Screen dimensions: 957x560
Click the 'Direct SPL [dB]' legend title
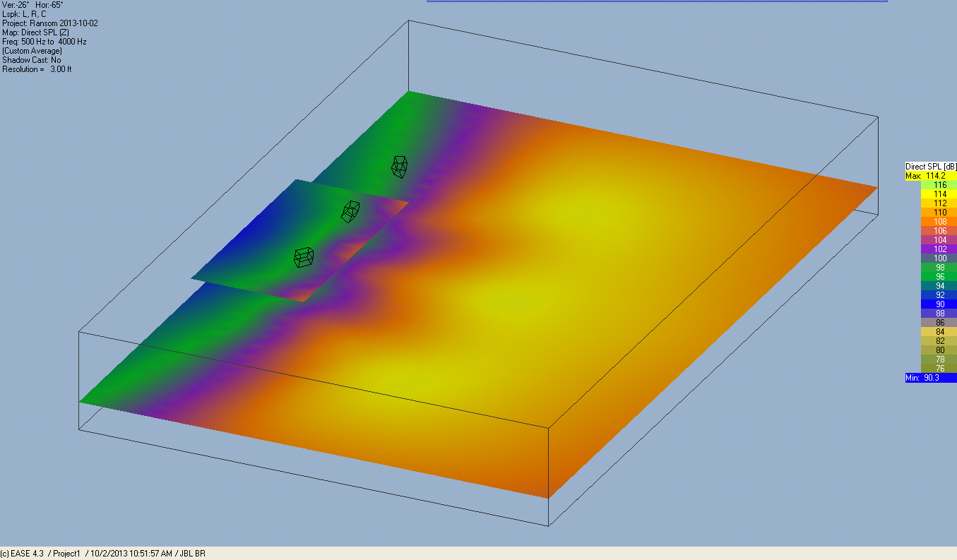(931, 167)
